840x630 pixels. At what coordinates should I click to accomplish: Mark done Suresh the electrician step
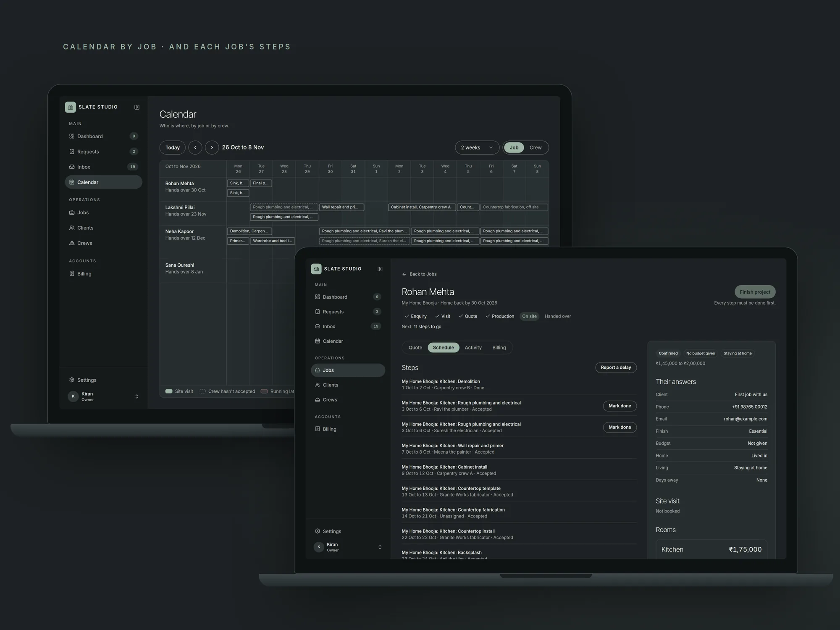click(619, 427)
